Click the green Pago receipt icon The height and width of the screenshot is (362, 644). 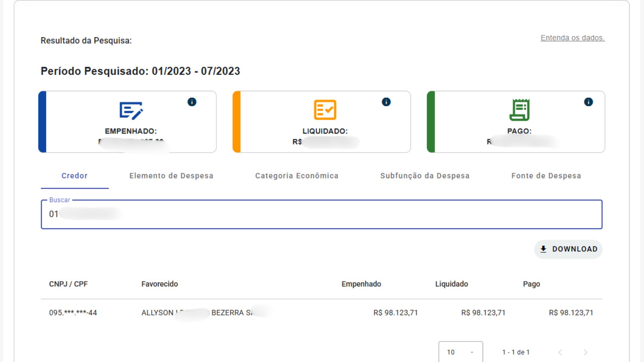[519, 110]
